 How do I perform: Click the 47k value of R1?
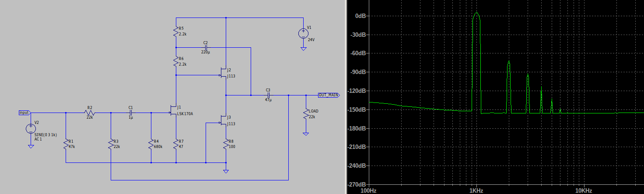click(72, 147)
